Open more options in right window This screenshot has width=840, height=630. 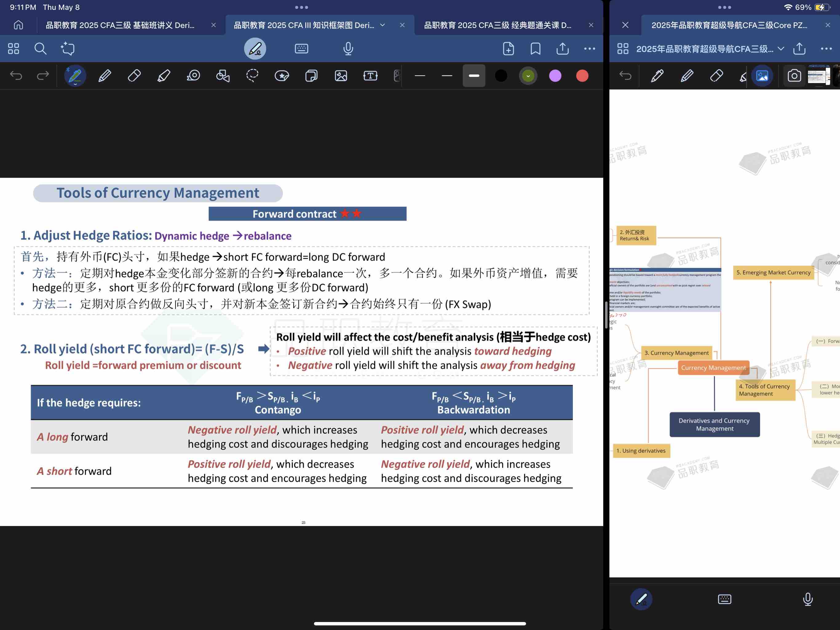826,49
